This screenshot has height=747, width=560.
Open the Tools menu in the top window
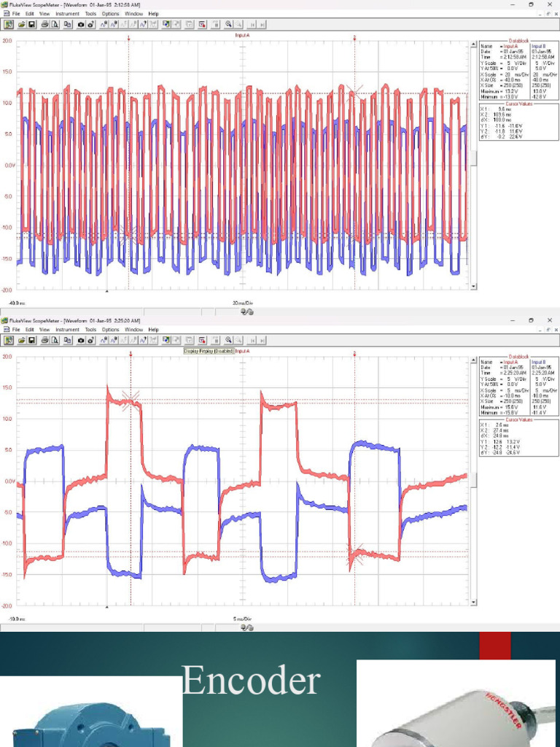point(90,14)
